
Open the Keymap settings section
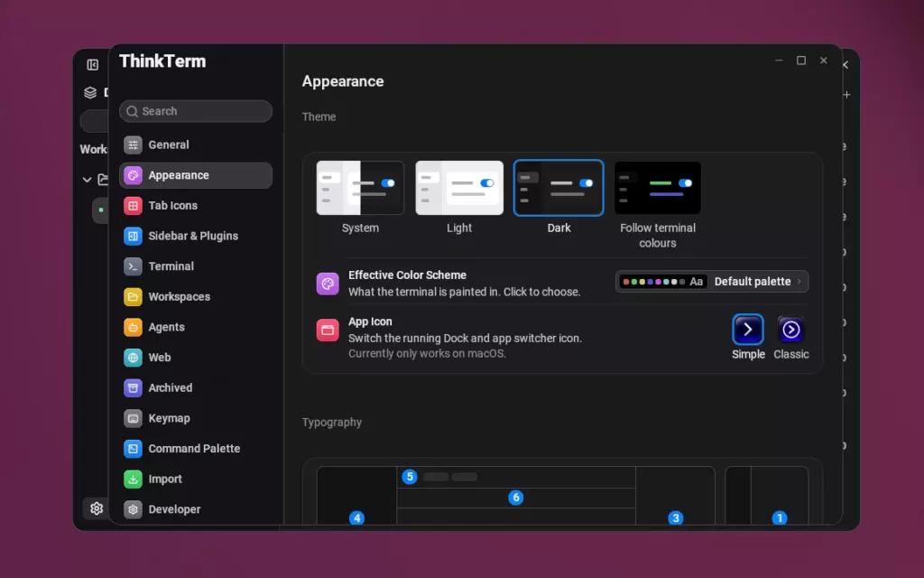(x=196, y=418)
